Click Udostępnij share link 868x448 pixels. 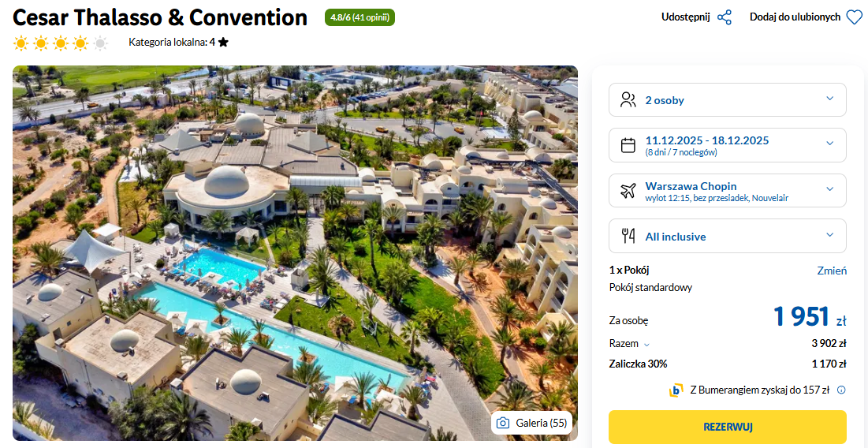click(685, 17)
